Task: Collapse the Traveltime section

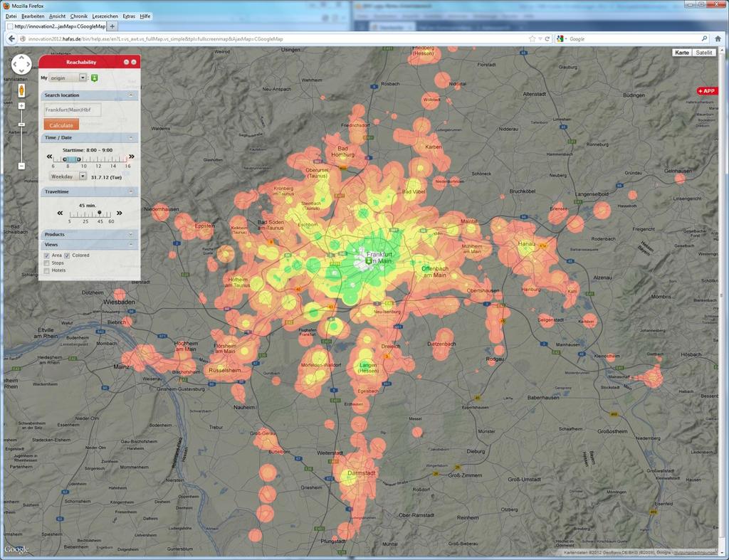Action: [131, 191]
